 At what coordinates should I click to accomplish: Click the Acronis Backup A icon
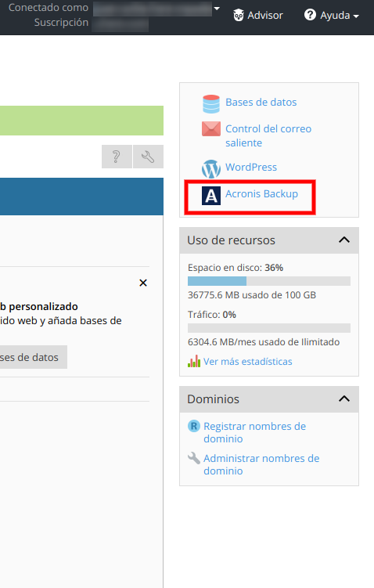click(211, 196)
